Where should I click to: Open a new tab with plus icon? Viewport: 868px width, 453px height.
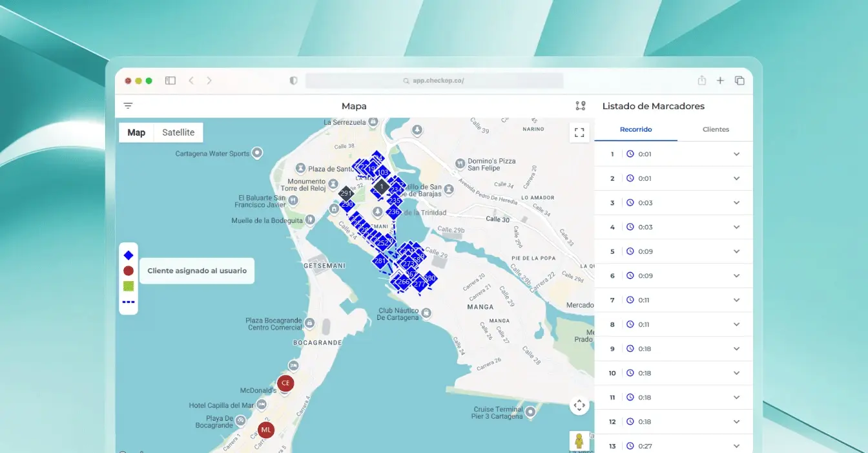pos(720,81)
